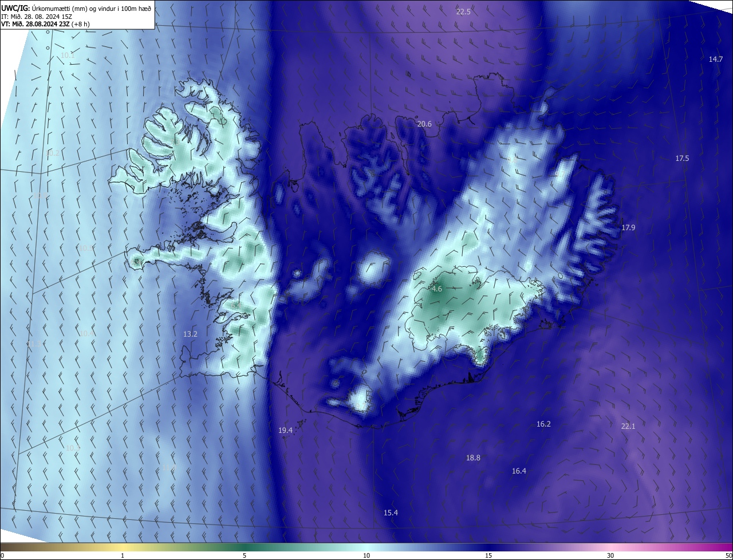This screenshot has height=560, width=733.
Task: Click the 4.6 value on the glacier
Action: point(437,289)
